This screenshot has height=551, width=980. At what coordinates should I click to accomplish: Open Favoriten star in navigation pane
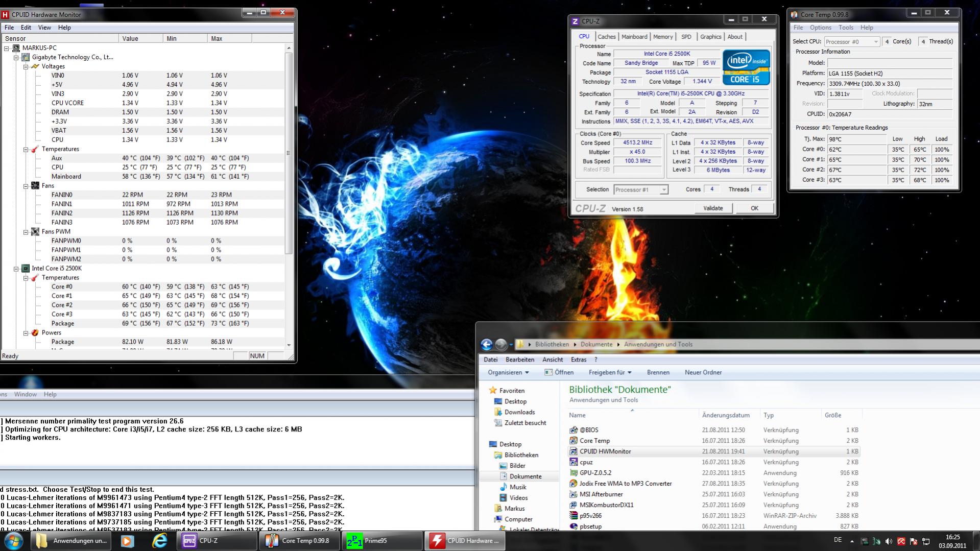pos(493,390)
